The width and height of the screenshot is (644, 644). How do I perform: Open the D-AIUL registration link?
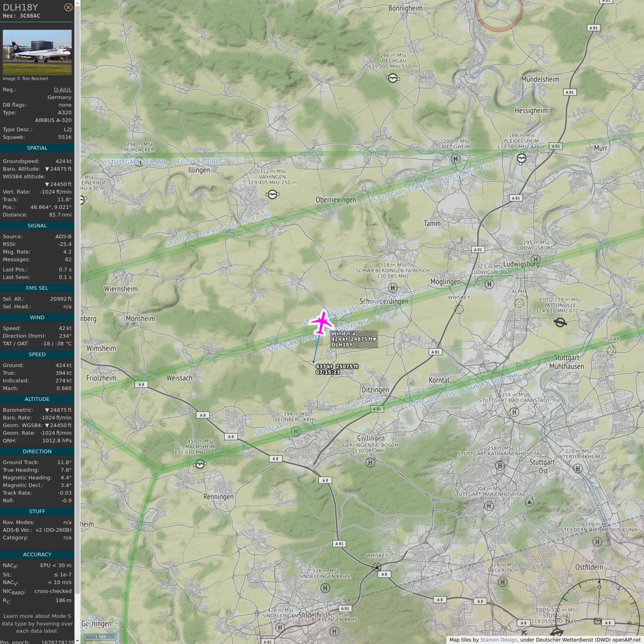point(63,89)
